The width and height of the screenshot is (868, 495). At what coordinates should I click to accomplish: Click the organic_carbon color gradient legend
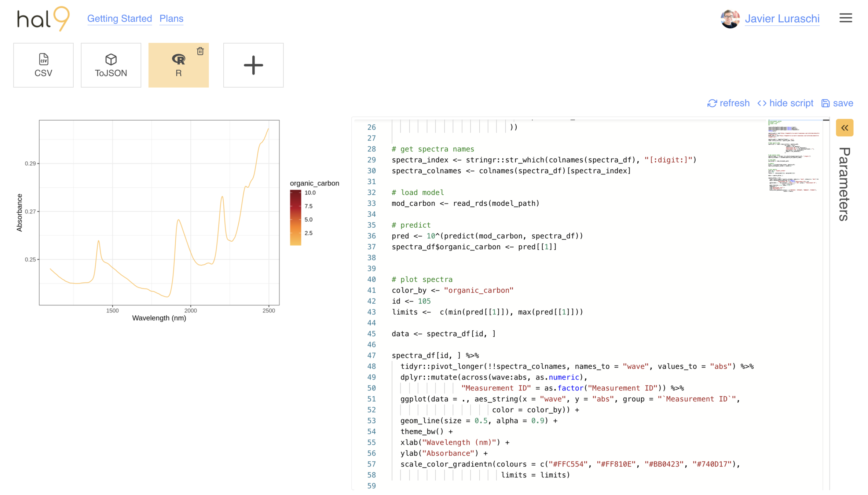295,217
